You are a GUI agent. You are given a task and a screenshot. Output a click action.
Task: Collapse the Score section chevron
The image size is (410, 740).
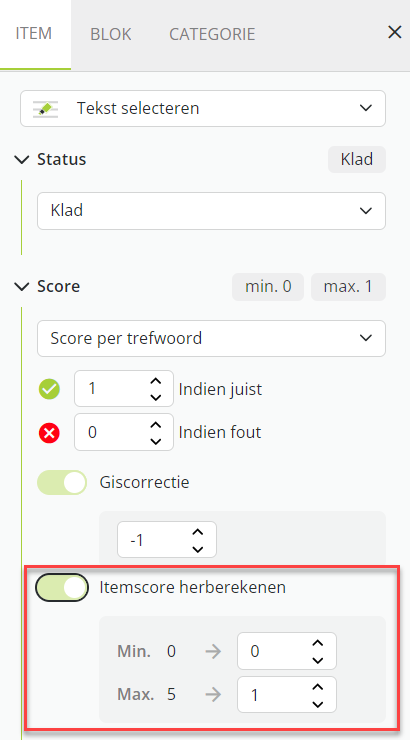[22, 286]
